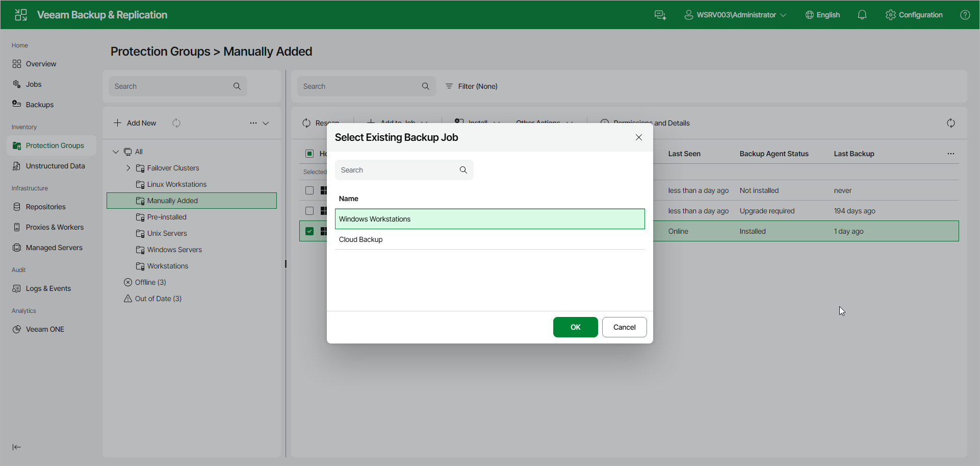Open the tree panel more options ellipsis
The width and height of the screenshot is (980, 466).
(253, 123)
